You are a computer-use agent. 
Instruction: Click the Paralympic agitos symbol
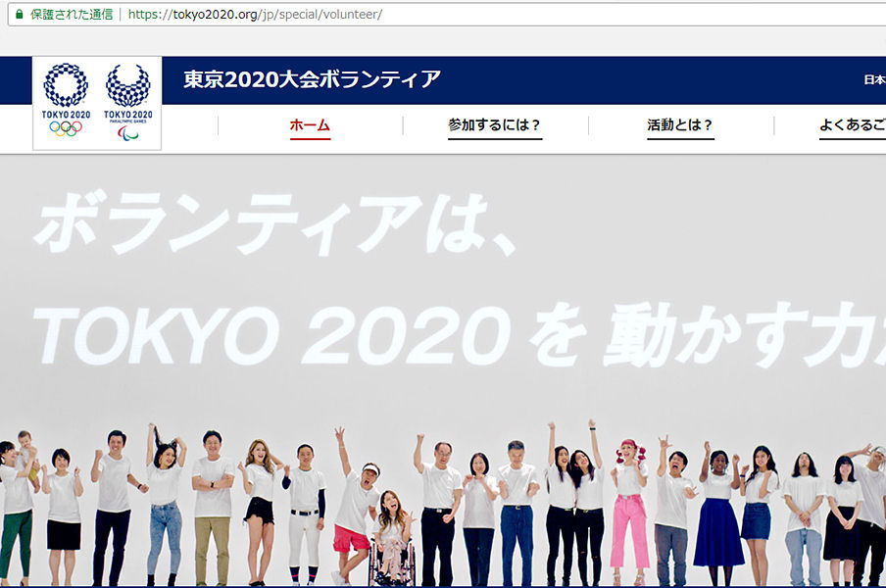127,133
